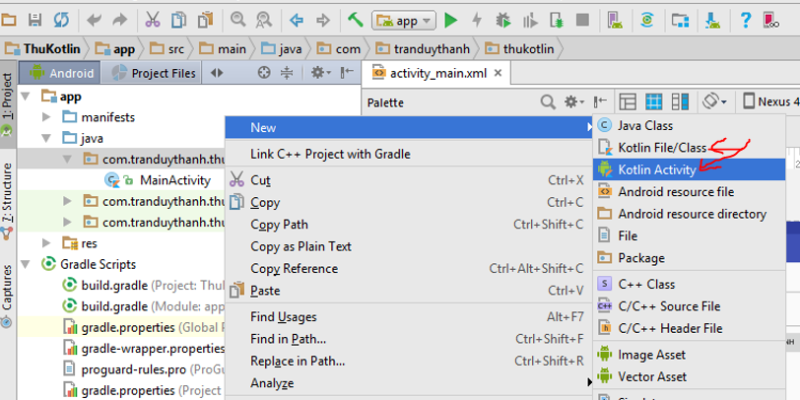Switch to the Project Files tab
This screenshot has height=400, width=800.
[156, 72]
